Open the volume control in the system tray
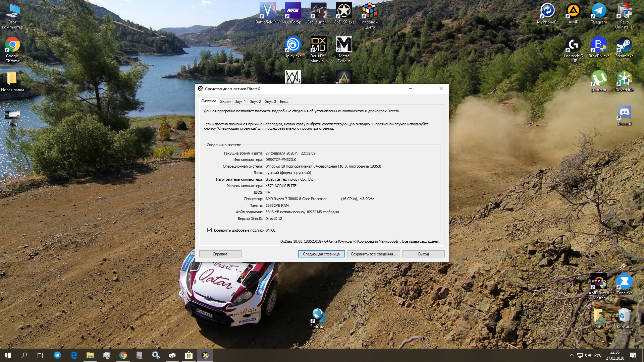 coord(588,355)
